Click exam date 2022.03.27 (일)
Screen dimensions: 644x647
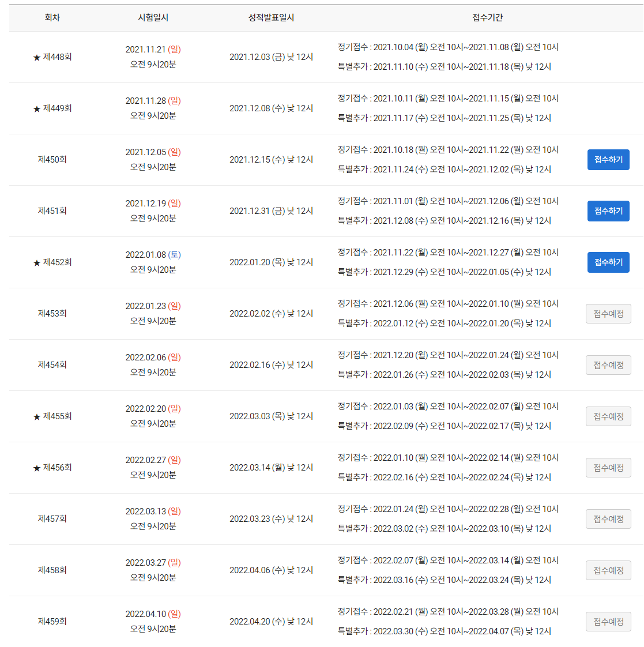(x=153, y=563)
